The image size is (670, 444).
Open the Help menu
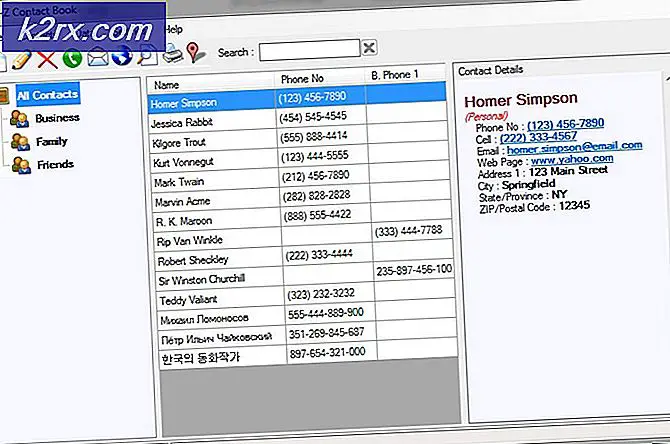point(174,29)
